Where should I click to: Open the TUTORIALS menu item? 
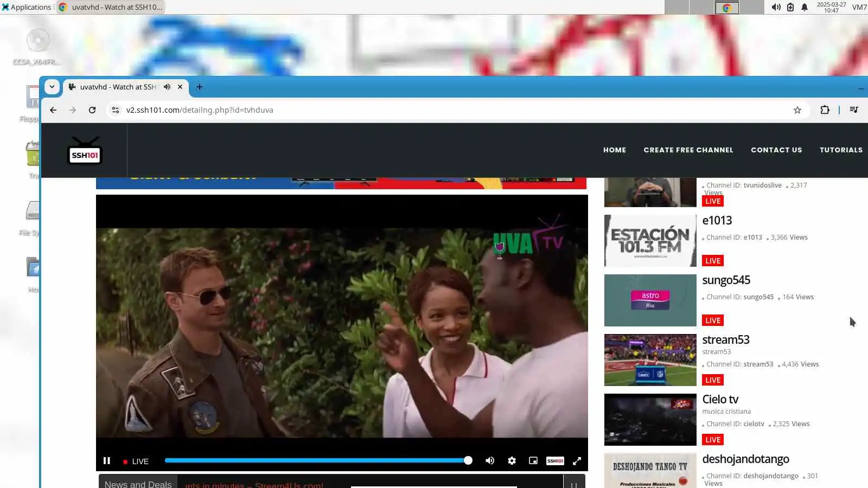(841, 150)
